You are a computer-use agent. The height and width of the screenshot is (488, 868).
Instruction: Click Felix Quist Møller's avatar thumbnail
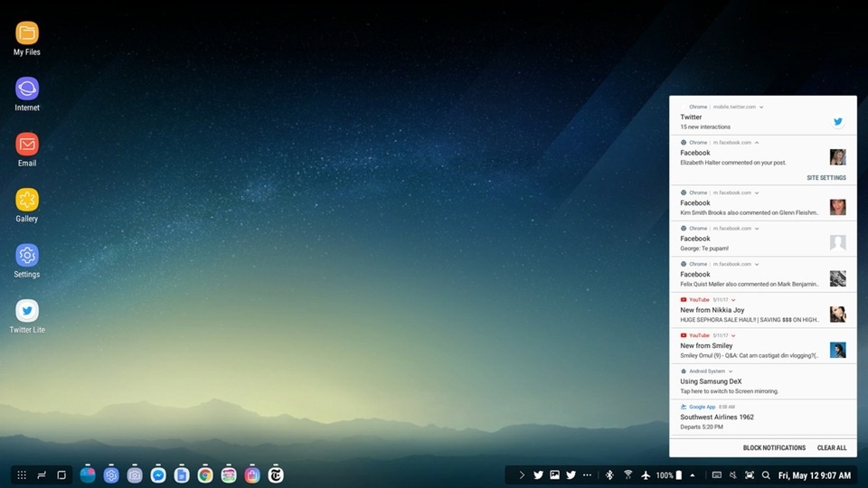point(837,278)
